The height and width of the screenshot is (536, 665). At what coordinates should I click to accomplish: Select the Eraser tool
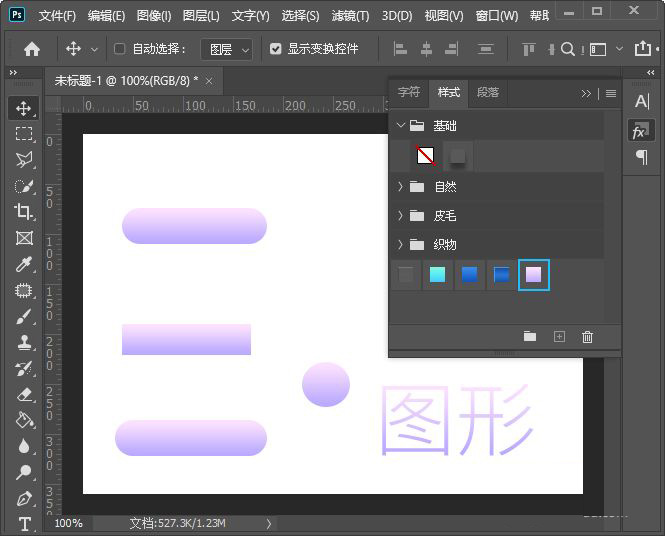pyautogui.click(x=24, y=394)
